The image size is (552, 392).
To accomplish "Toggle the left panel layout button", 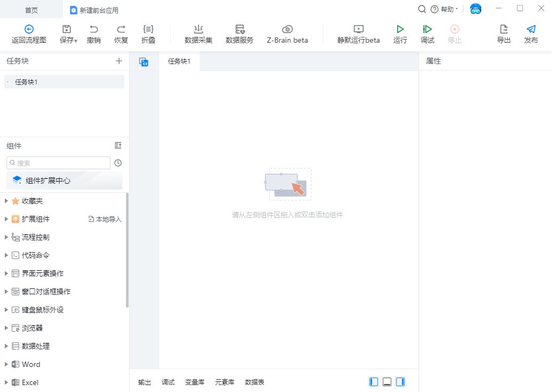I will 374,382.
